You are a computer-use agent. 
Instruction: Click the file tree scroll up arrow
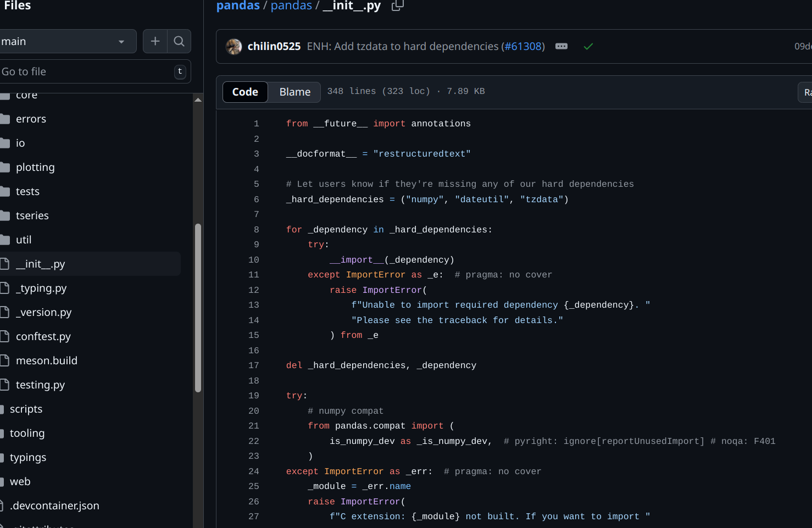pos(198,100)
